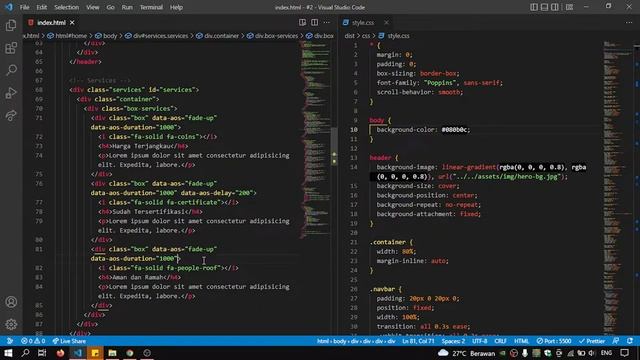Open the Windows Start button
640x360 pixels.
pyautogui.click(x=8, y=353)
